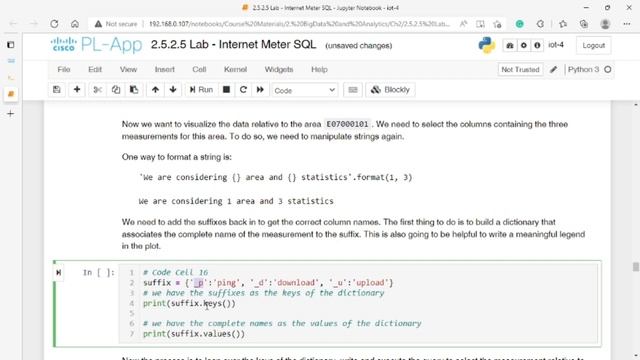Open the Edit menu
This screenshot has width=640, height=360.
click(95, 69)
